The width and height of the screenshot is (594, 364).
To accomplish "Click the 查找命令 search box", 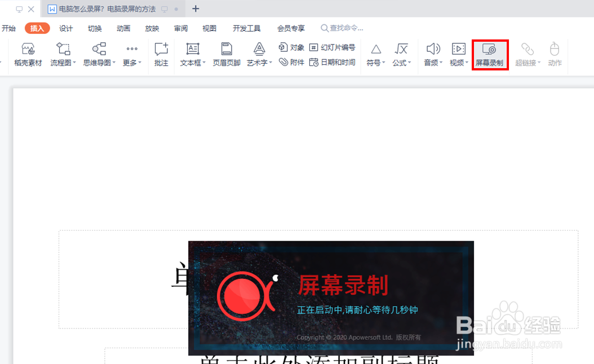I will (342, 28).
